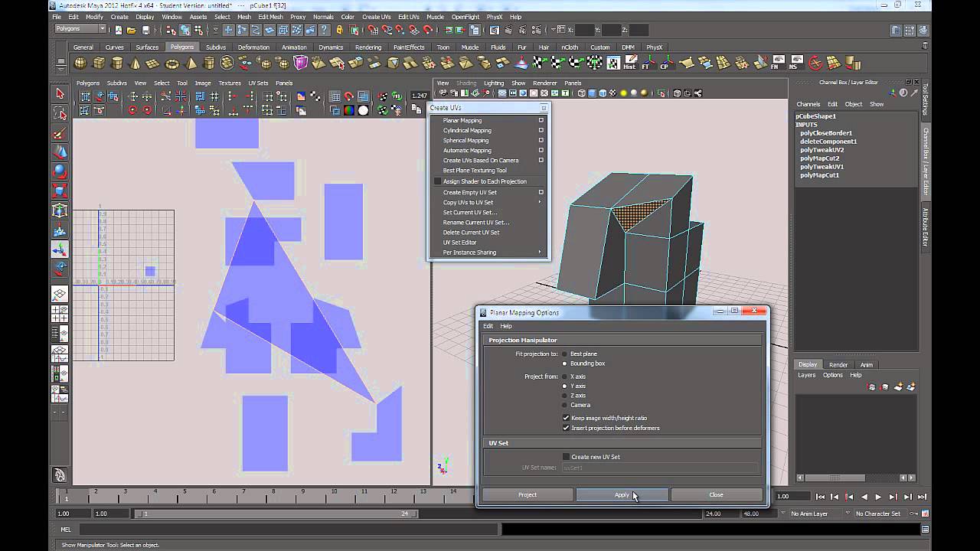Expand Copy UVs to UV Set submenu
The width and height of the screenshot is (980, 551).
point(540,202)
